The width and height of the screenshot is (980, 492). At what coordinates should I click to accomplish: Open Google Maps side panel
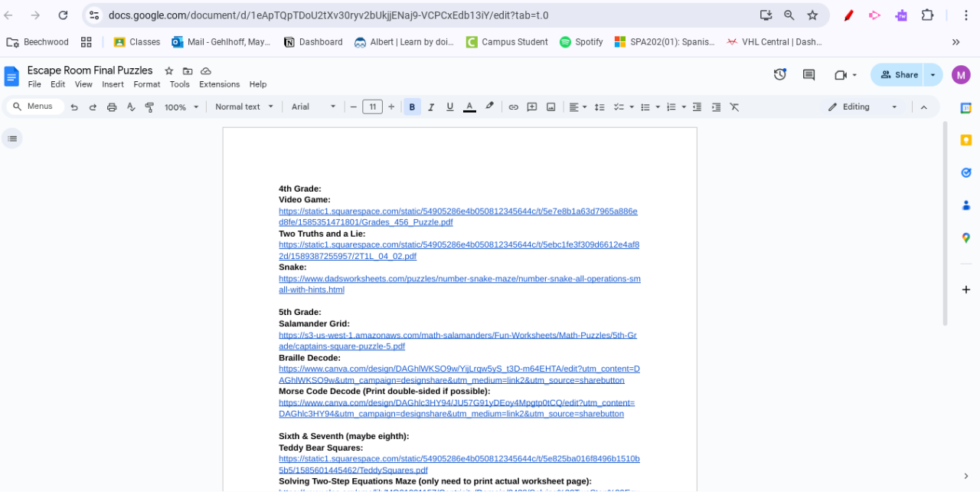pyautogui.click(x=966, y=238)
